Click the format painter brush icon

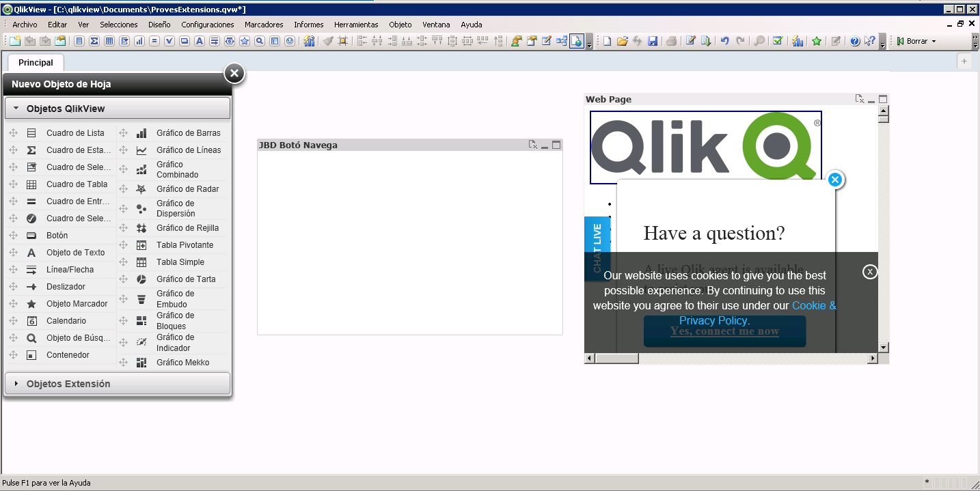point(328,41)
